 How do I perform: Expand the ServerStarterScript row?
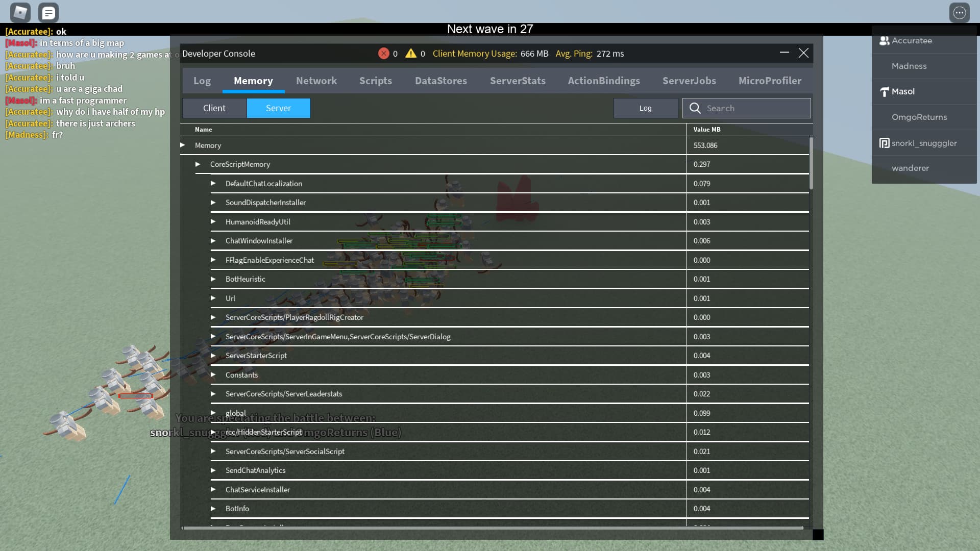coord(213,356)
